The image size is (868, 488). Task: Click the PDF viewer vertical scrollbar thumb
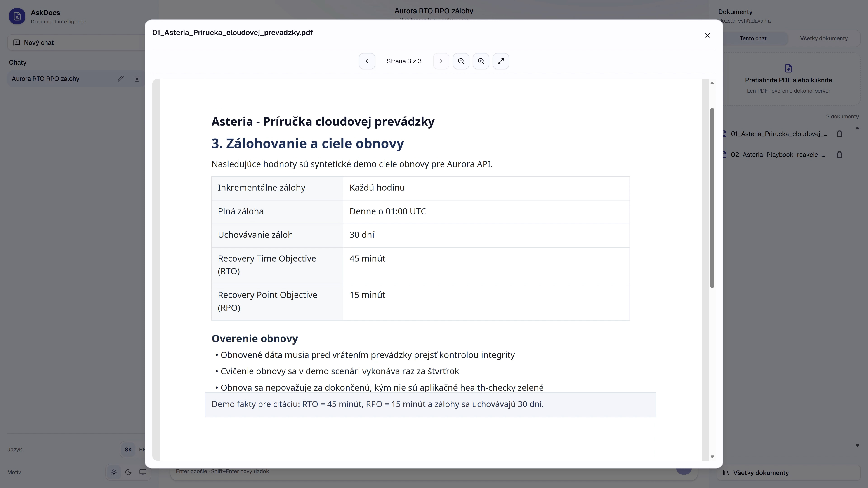(712, 198)
